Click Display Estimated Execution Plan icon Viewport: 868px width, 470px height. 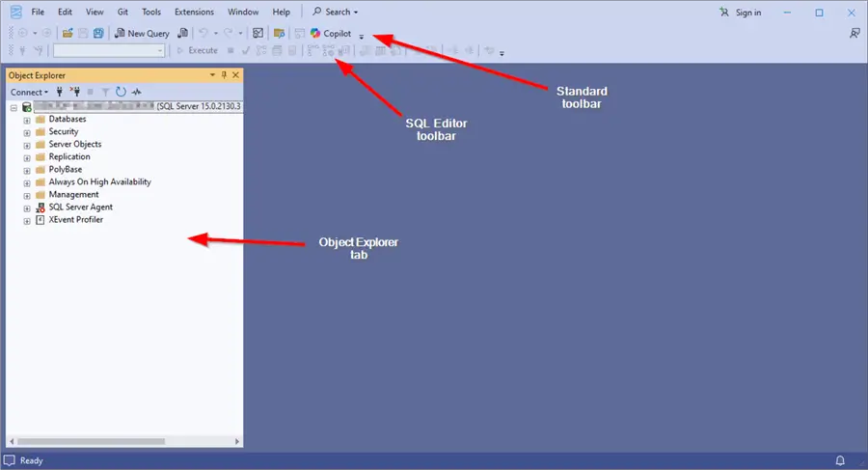[261, 50]
